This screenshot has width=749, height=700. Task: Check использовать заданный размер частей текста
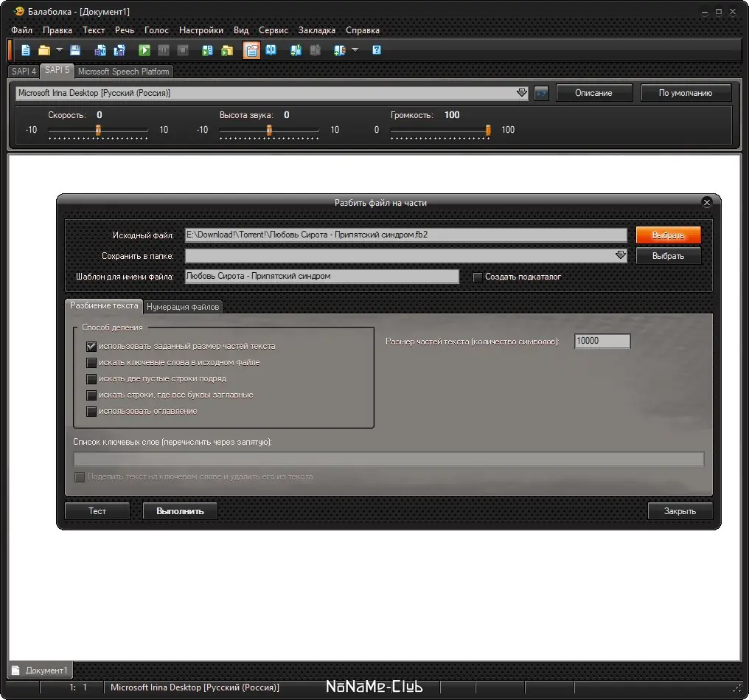tap(91, 346)
